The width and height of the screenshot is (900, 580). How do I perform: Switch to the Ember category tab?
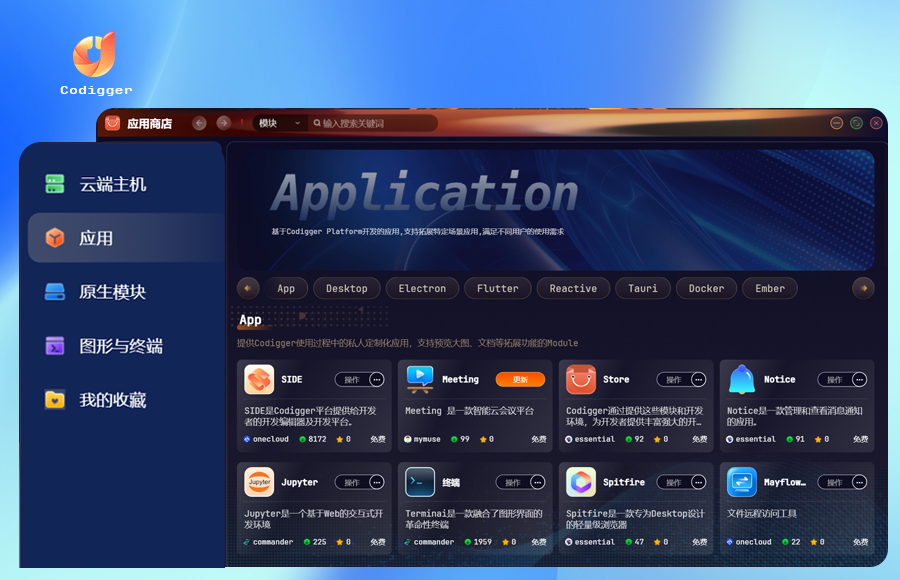(770, 288)
